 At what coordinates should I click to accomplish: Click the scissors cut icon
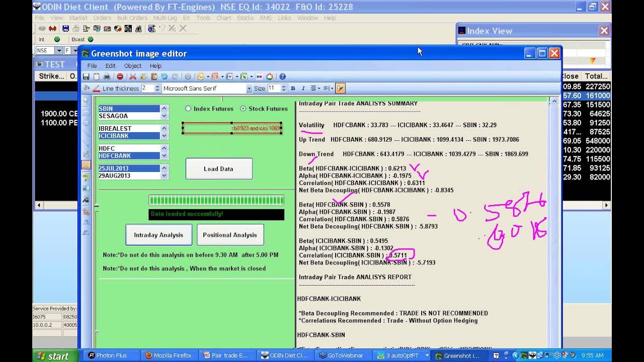tap(133, 76)
